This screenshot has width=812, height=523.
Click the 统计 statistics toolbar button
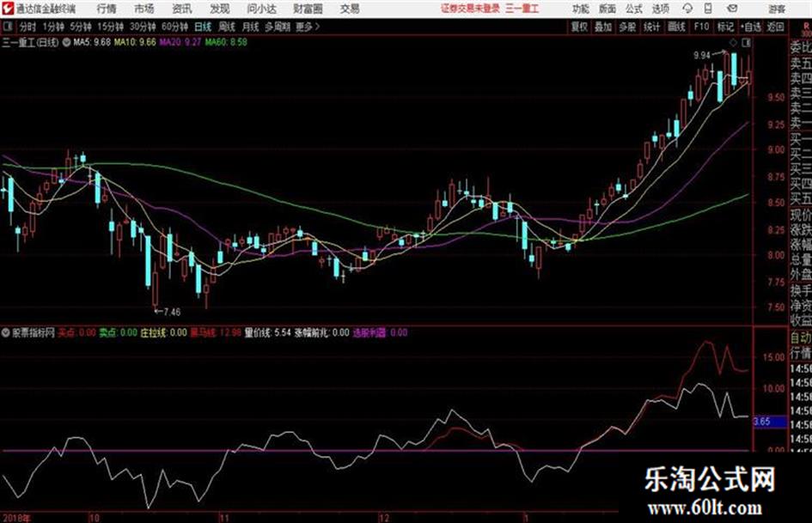tap(652, 27)
